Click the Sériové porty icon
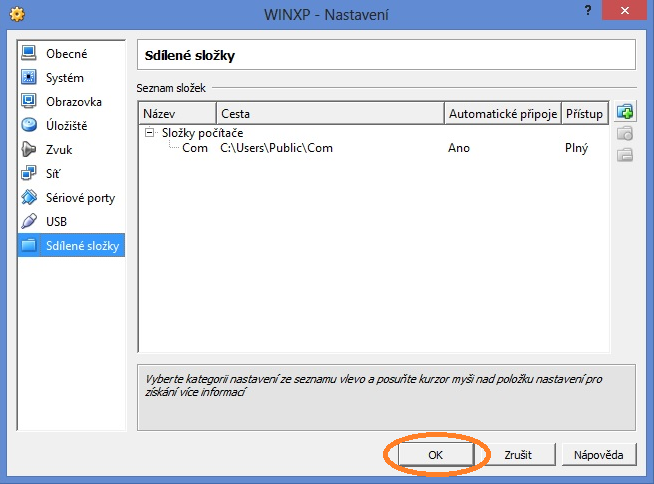The image size is (654, 484). point(29,197)
